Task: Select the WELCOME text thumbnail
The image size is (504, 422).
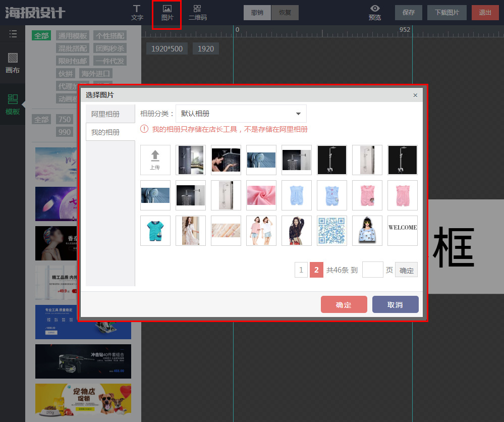Action: click(403, 231)
